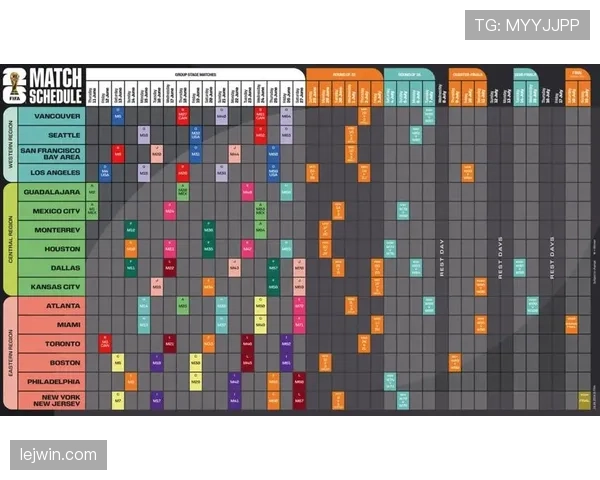Screen dimensions: 600x480
Task: Click the REST DAY label on 8 July
Action: (441, 258)
